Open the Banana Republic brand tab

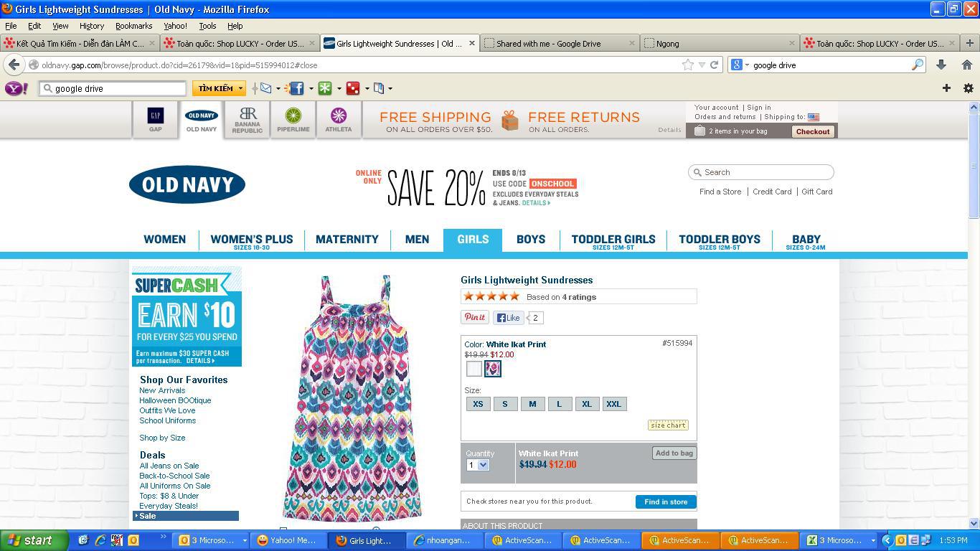(x=248, y=119)
